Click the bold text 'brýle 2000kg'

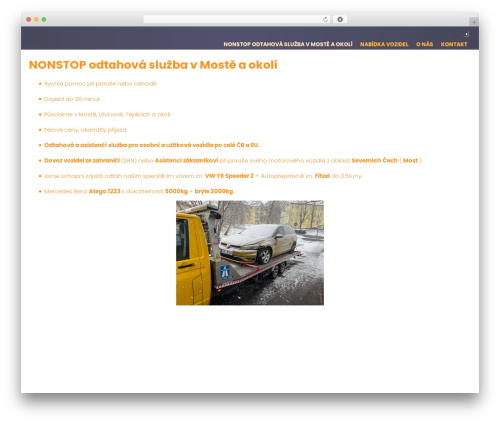pyautogui.click(x=214, y=191)
